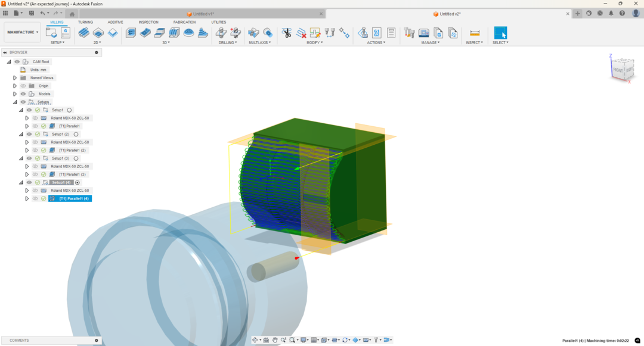Switch to the UTILITIES tab

tap(218, 22)
